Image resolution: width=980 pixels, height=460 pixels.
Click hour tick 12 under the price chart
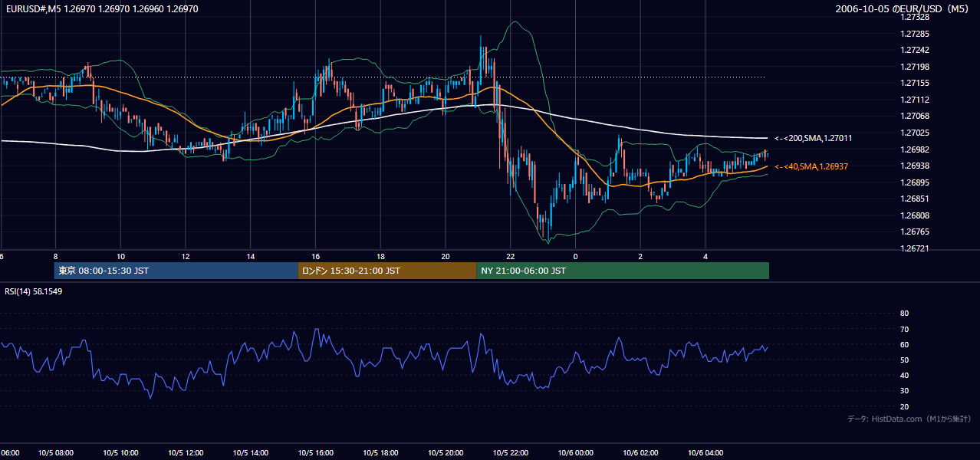(x=186, y=256)
